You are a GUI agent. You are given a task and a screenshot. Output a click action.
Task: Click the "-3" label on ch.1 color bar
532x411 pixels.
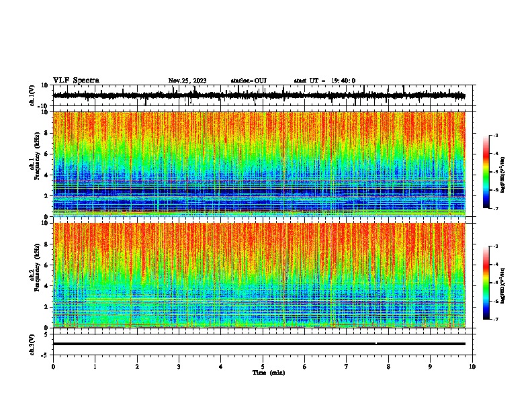tap(495, 136)
